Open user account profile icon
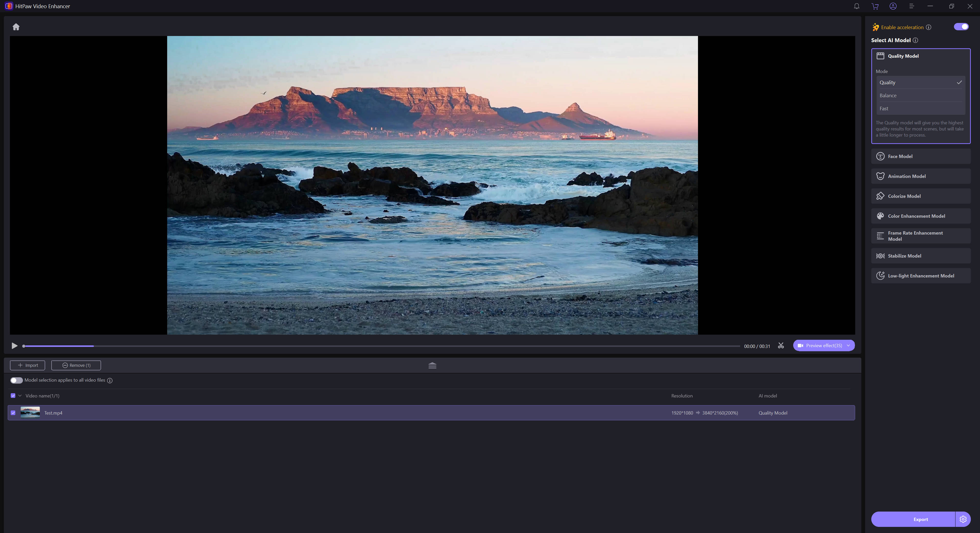Screen dimensions: 980x533 click(x=893, y=6)
